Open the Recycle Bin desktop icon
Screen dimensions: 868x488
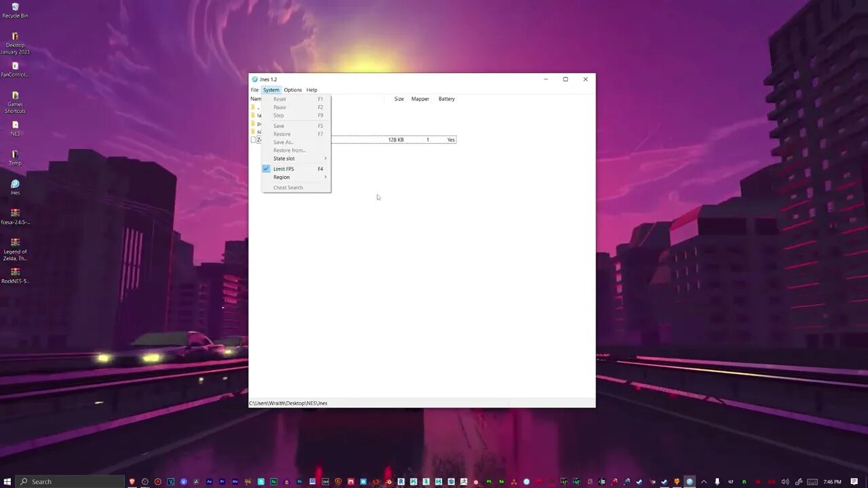click(15, 10)
